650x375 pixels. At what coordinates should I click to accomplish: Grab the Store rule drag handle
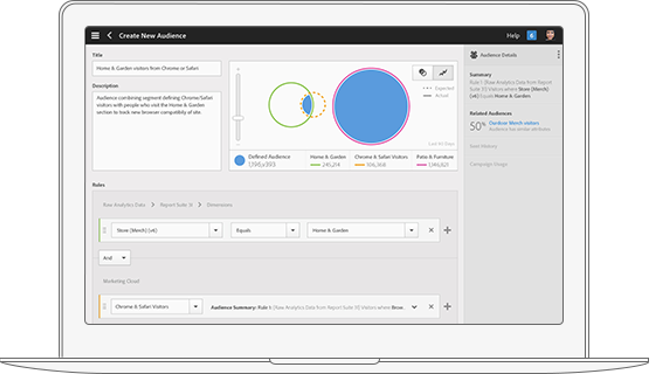[104, 230]
